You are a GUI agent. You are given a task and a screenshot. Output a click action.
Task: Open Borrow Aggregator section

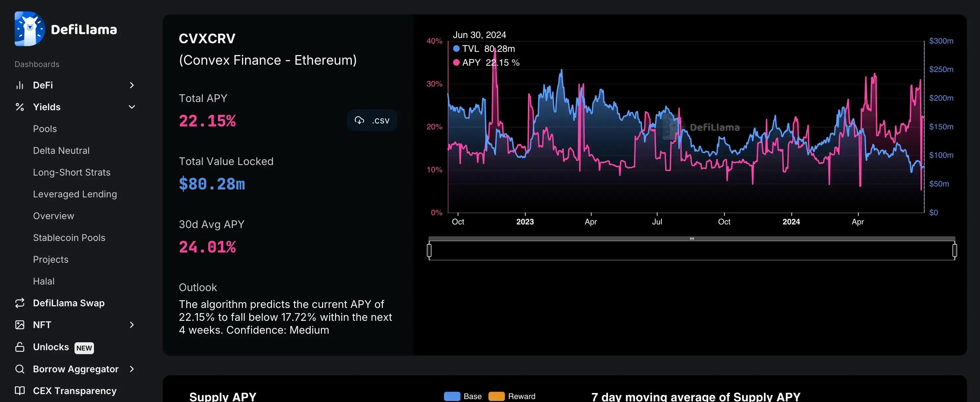76,369
